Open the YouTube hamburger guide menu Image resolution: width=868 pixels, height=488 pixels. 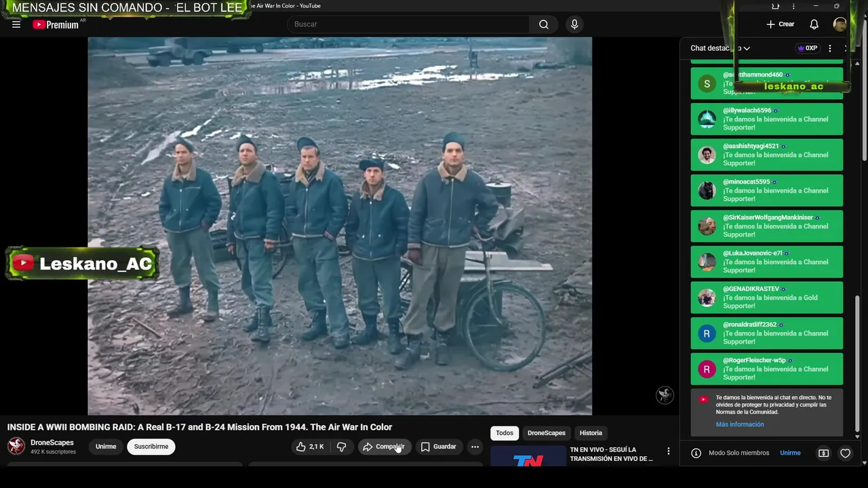(16, 24)
